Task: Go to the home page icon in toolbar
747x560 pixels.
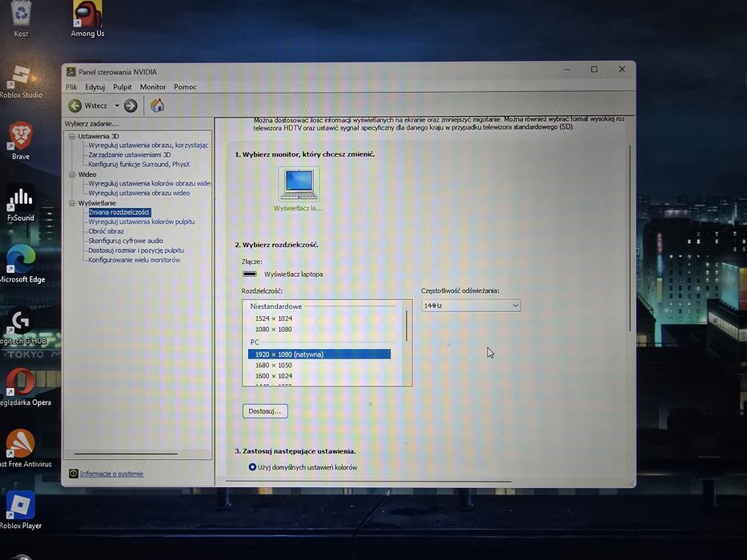Action: click(157, 106)
